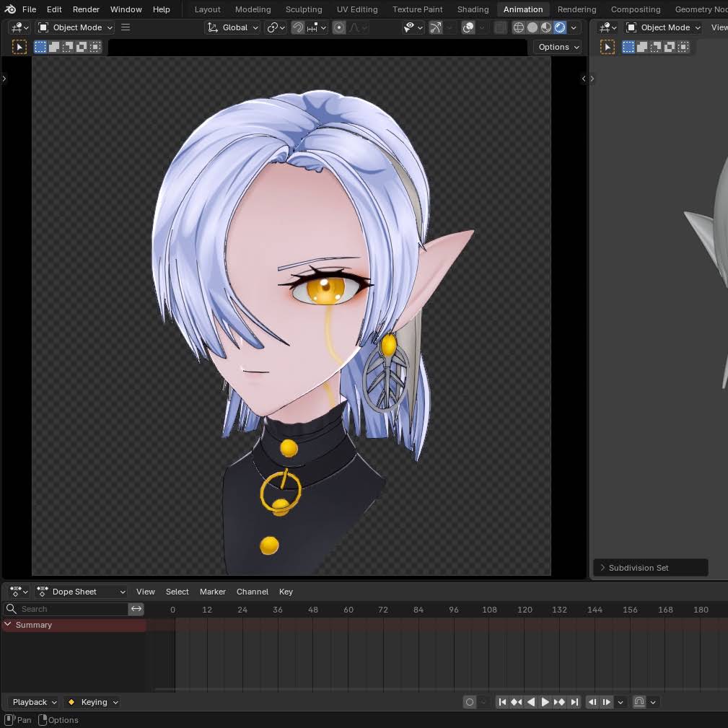
Task: Jump to the first frame
Action: pos(502,702)
